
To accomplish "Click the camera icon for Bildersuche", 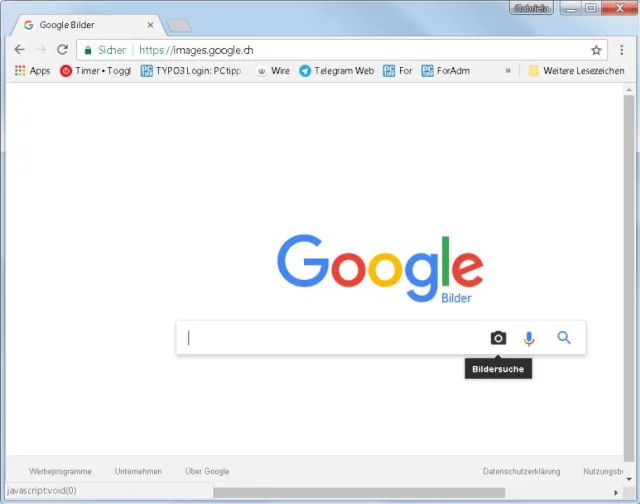I will [x=498, y=338].
